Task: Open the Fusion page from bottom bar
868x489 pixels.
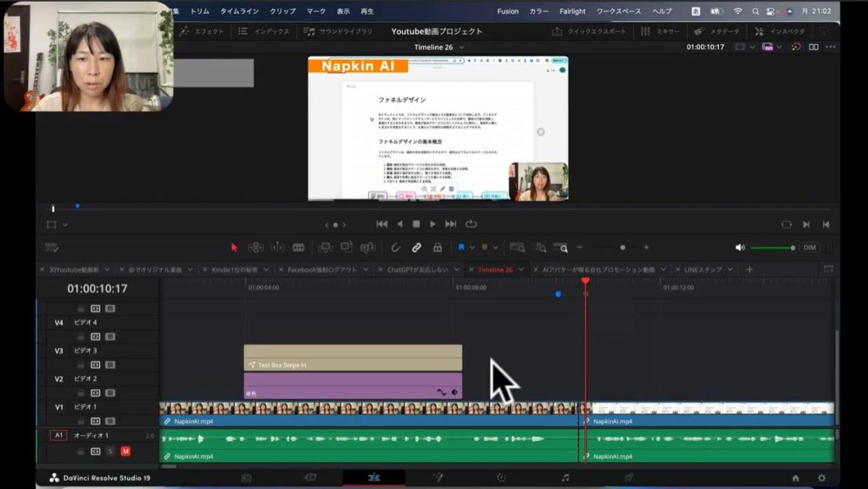Action: tap(438, 478)
